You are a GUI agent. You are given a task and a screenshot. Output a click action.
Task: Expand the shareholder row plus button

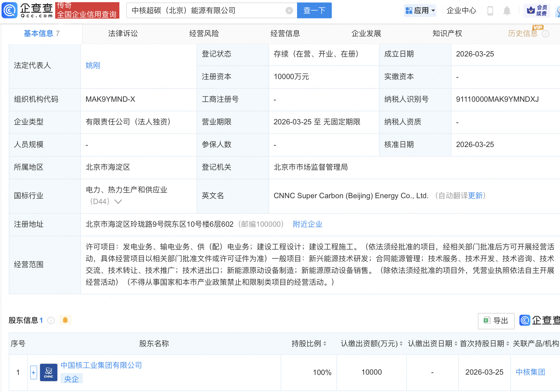click(x=33, y=372)
